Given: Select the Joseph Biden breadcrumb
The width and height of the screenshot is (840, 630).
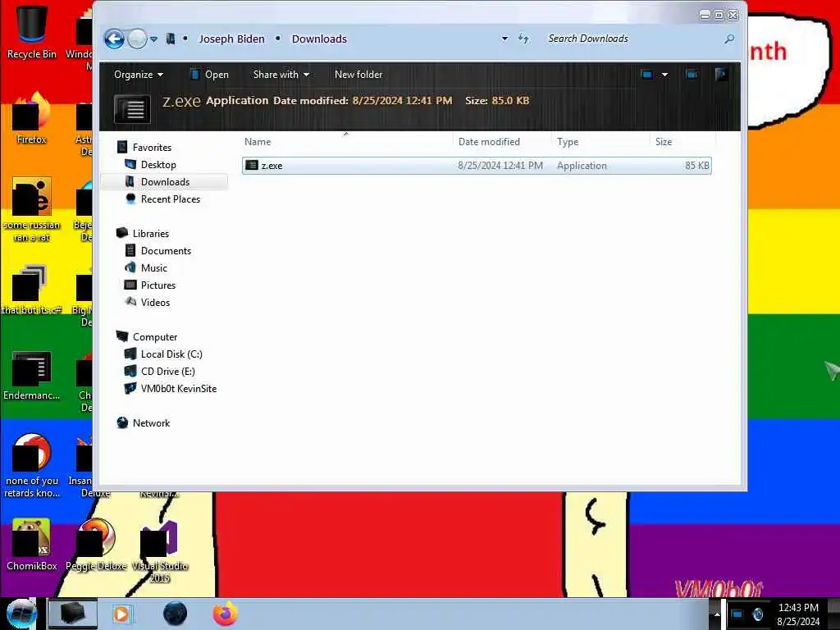Looking at the screenshot, I should click(x=231, y=39).
